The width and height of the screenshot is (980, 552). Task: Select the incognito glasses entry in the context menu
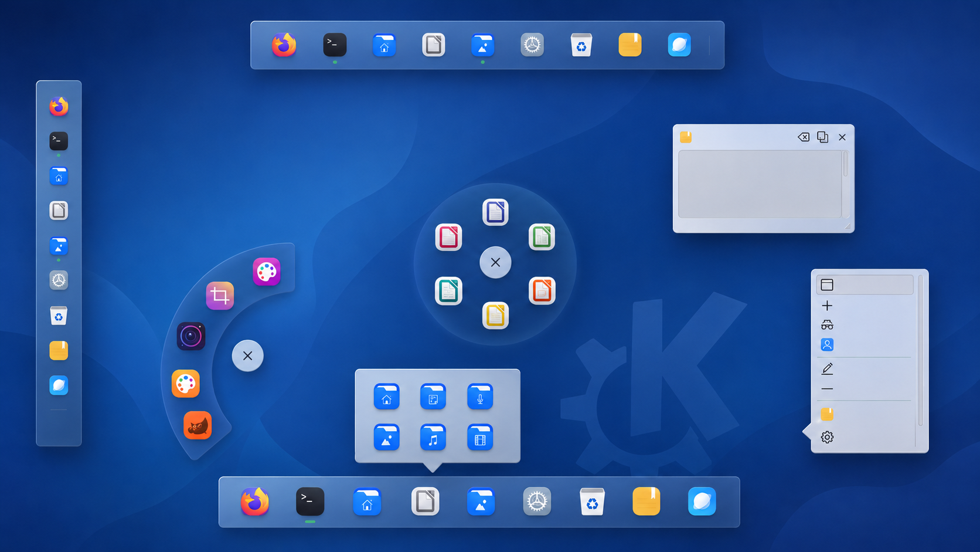[x=827, y=325]
